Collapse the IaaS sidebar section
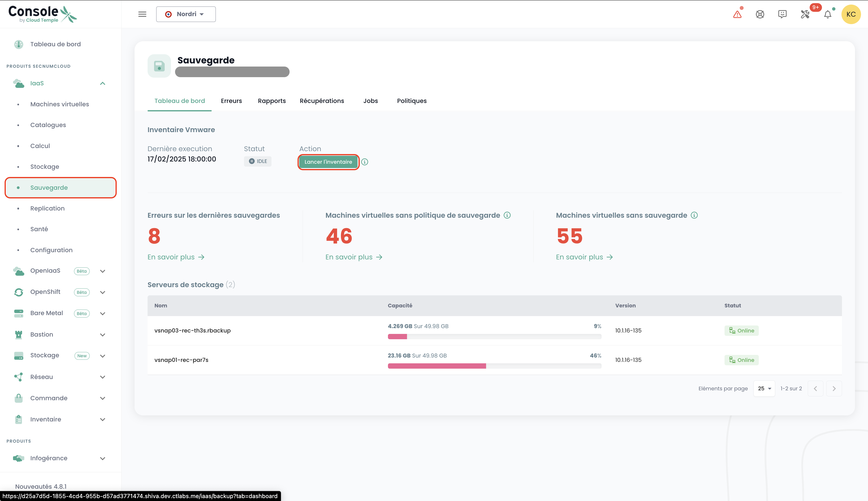The width and height of the screenshot is (868, 501). coord(102,83)
